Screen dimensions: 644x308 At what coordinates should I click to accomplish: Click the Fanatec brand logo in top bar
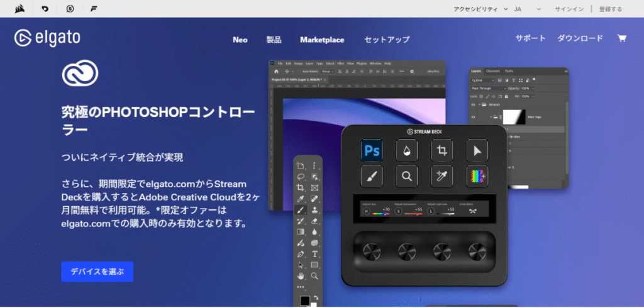[x=94, y=9]
